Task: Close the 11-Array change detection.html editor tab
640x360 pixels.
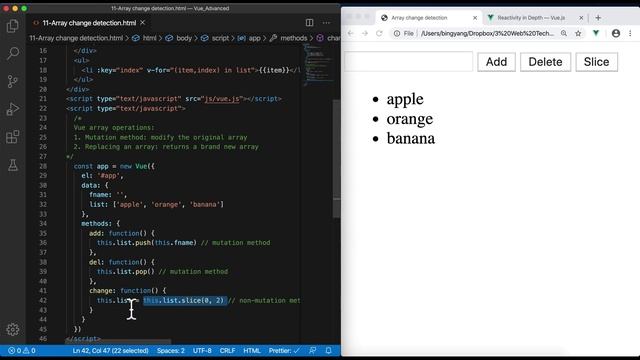Action: click(x=142, y=23)
